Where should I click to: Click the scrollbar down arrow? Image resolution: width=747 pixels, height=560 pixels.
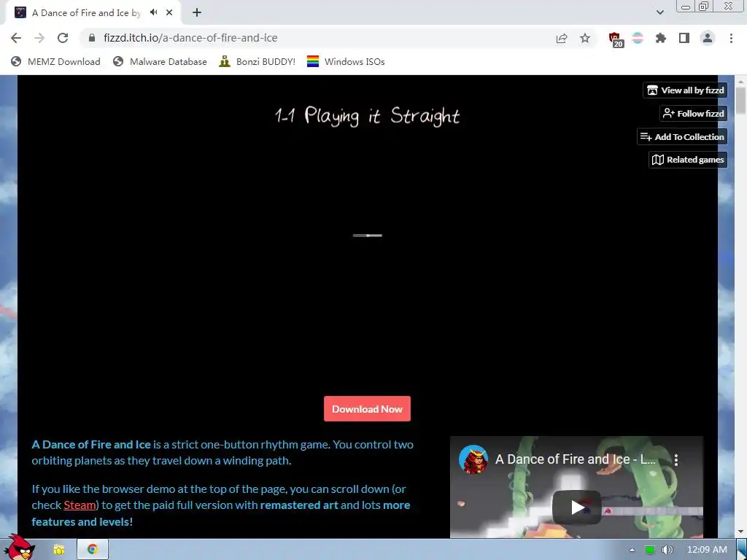pos(740,532)
